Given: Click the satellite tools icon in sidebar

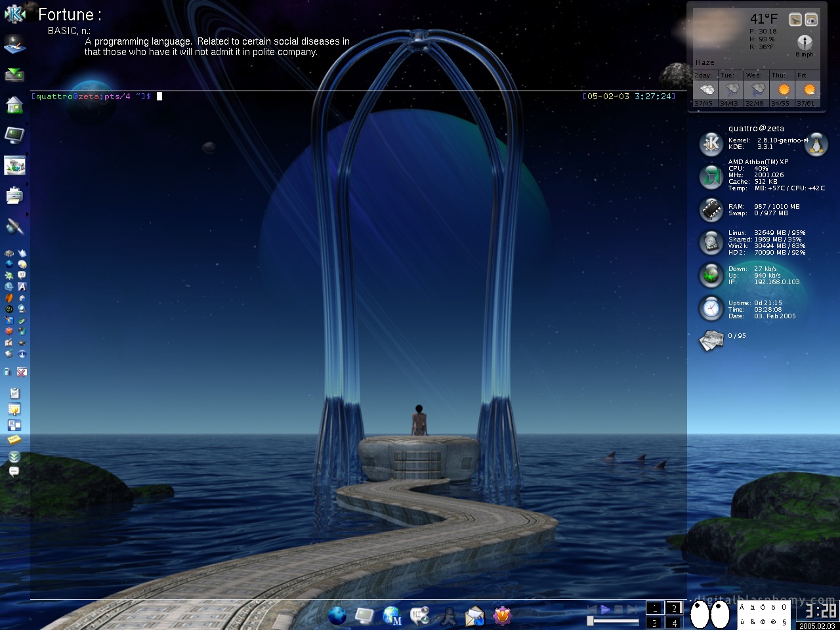Looking at the screenshot, I should [14, 226].
